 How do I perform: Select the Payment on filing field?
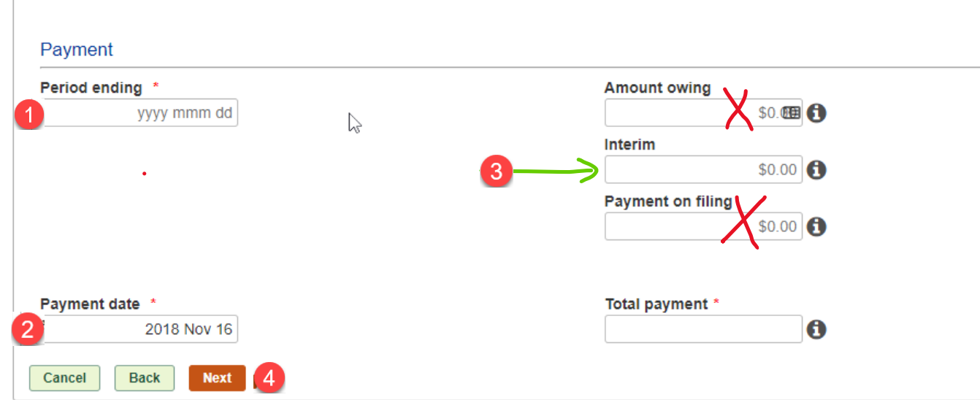pos(703,226)
